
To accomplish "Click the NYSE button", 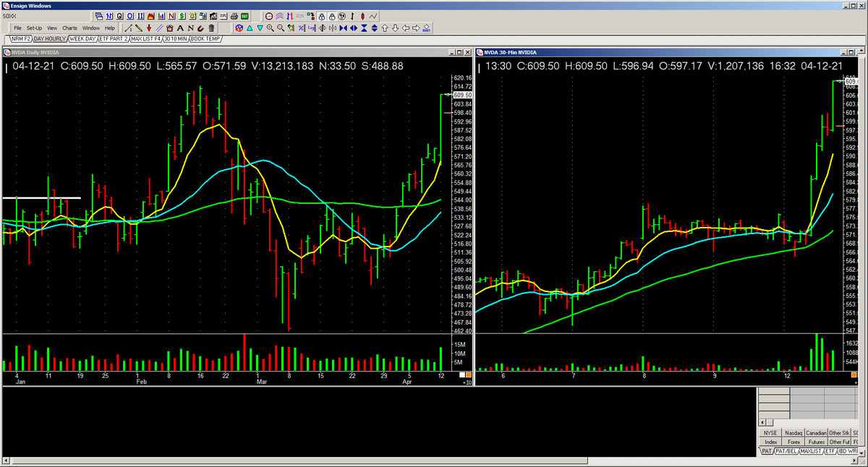I will click(770, 432).
